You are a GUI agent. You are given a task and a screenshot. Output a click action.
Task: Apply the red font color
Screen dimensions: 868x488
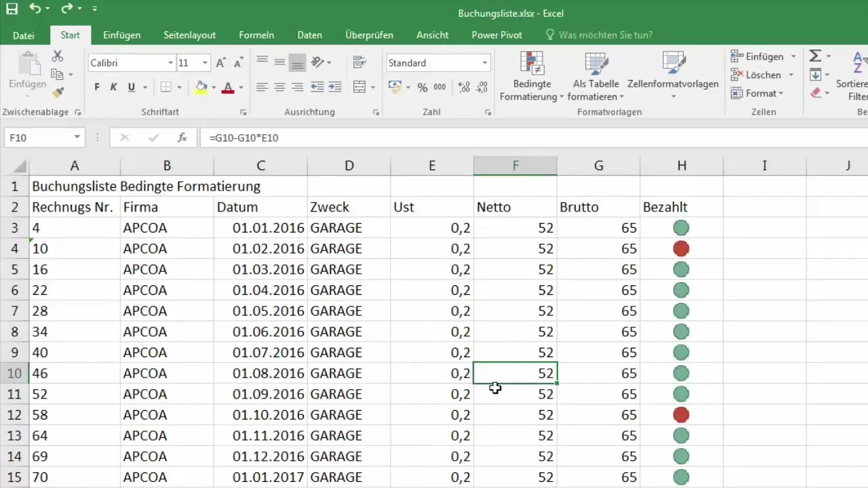pyautogui.click(x=228, y=87)
